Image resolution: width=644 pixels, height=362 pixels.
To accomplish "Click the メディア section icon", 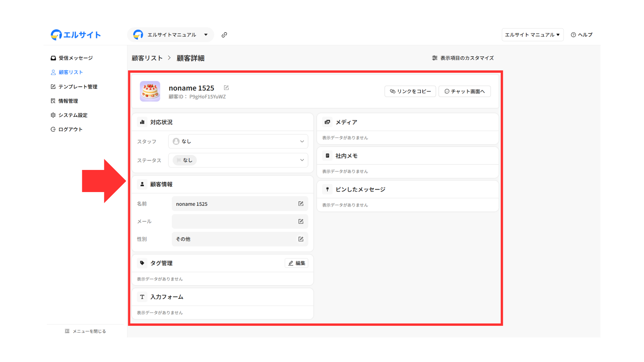I will click(327, 122).
